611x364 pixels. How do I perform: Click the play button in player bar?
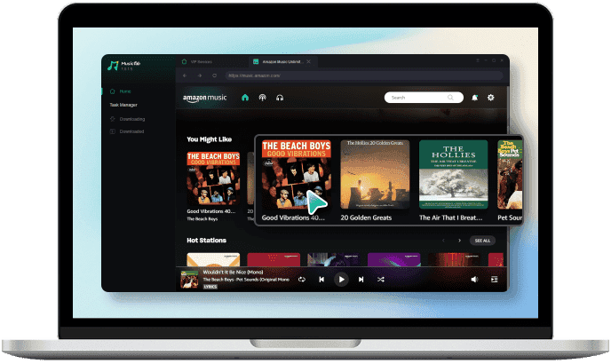[341, 280]
